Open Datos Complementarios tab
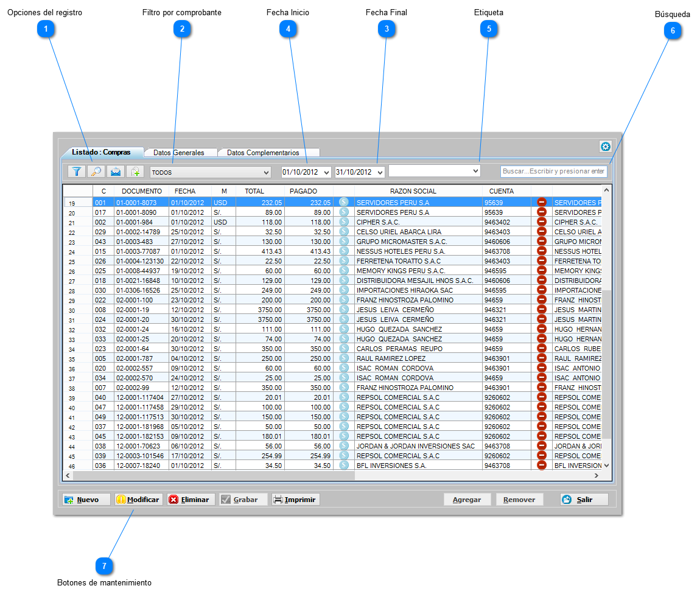This screenshot has width=700, height=597. pos(263,153)
